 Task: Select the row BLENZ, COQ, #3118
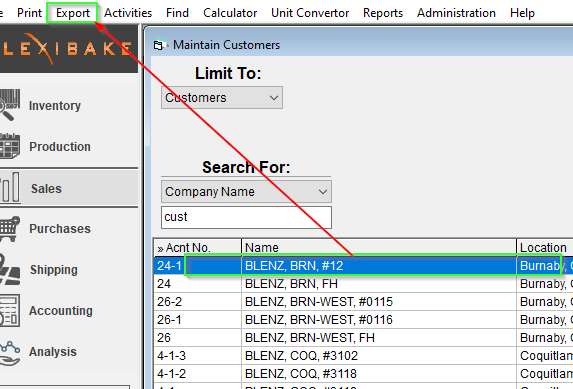[x=363, y=374]
